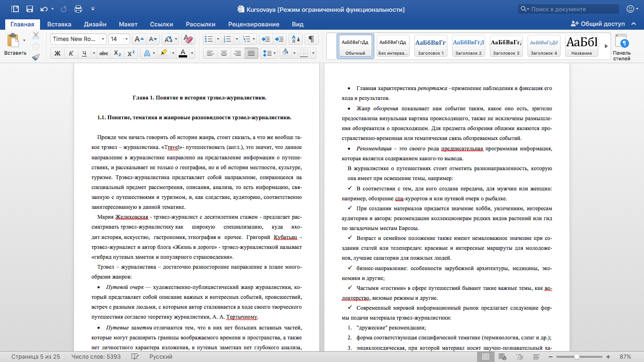Screen dimensions: 644x362
Task: Click the spelling check book icon in status bar
Action: pyautogui.click(x=135, y=357)
